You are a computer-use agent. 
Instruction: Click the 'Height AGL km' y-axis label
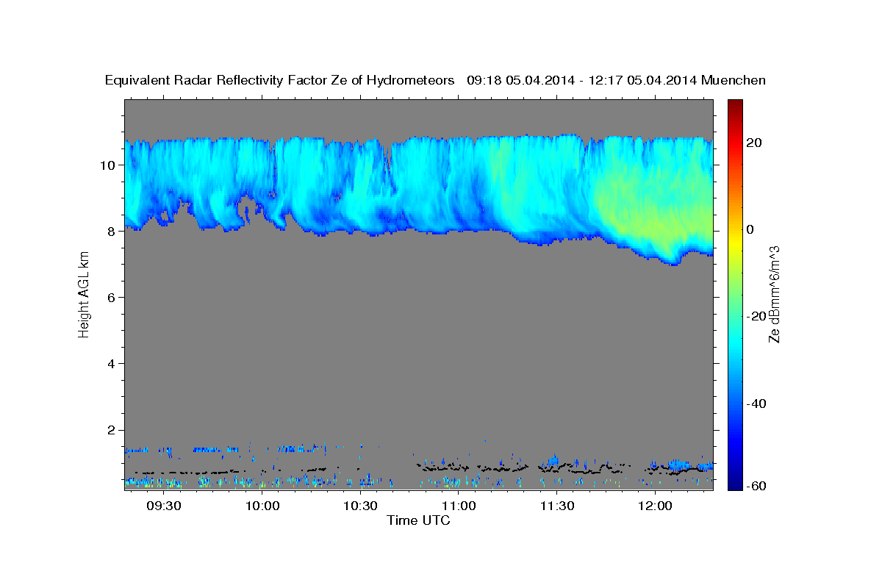tap(85, 294)
